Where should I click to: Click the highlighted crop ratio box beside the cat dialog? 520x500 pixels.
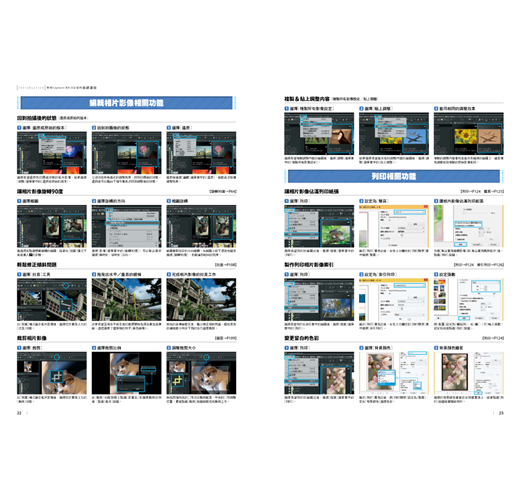148,369
